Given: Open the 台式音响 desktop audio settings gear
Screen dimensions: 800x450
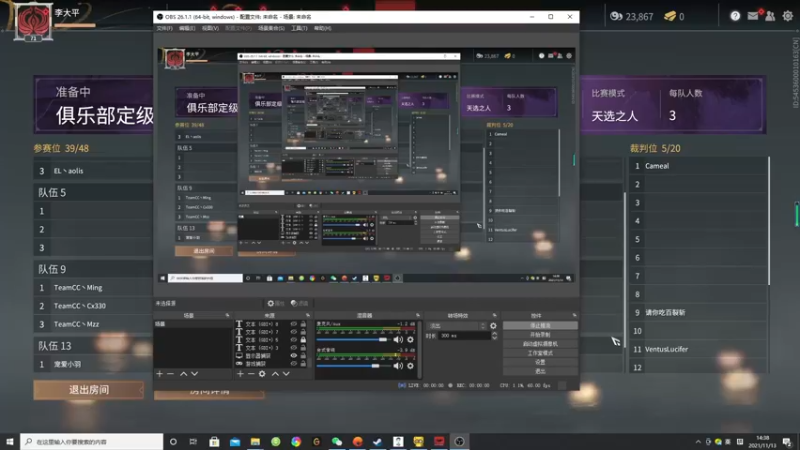Looking at the screenshot, I should pos(410,366).
